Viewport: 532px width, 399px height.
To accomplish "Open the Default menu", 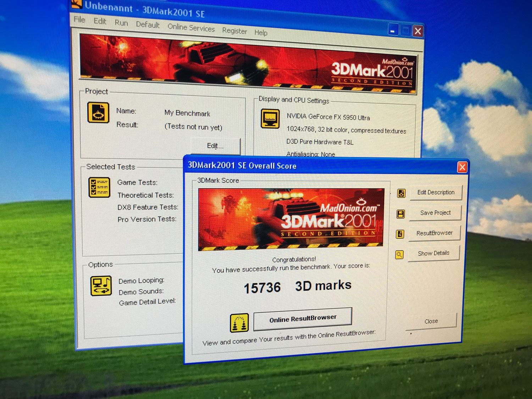I will [148, 25].
